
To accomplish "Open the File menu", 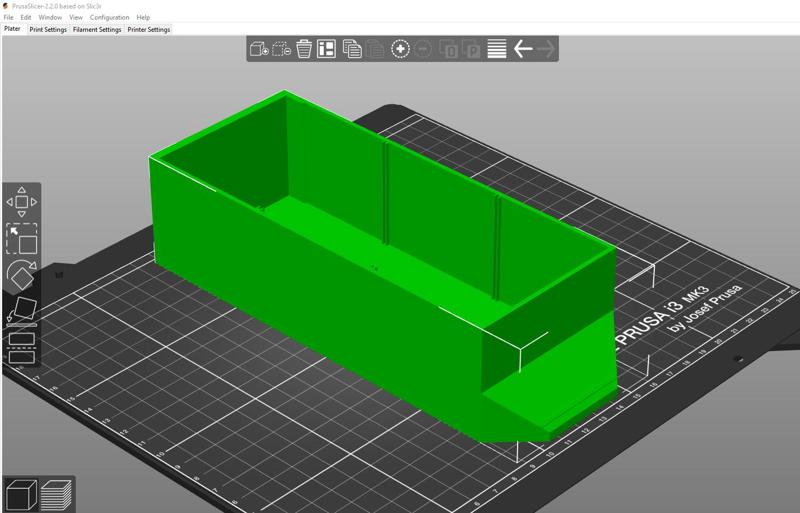I will [9, 17].
